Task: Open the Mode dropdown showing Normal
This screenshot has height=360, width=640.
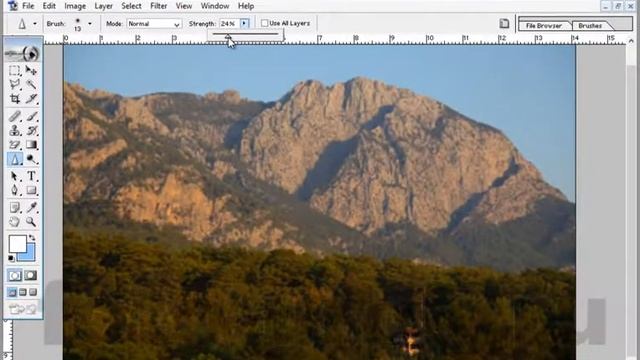Action: (154, 24)
